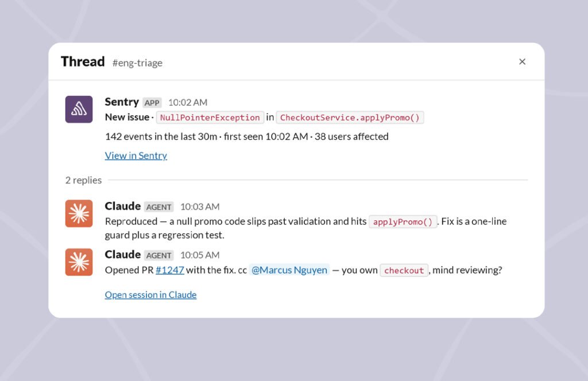Screen dimensions: 588x381
Task: Open PR #1247 link
Action: (x=170, y=270)
